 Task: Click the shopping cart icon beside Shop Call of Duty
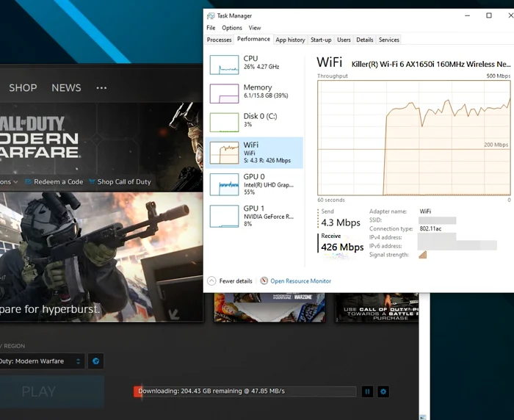point(92,181)
